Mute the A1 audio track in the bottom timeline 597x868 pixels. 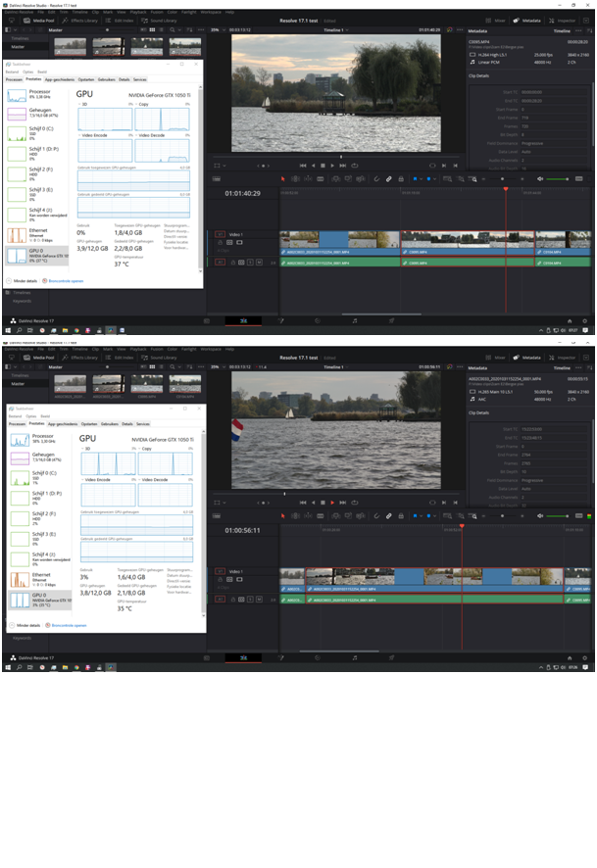pos(259,600)
